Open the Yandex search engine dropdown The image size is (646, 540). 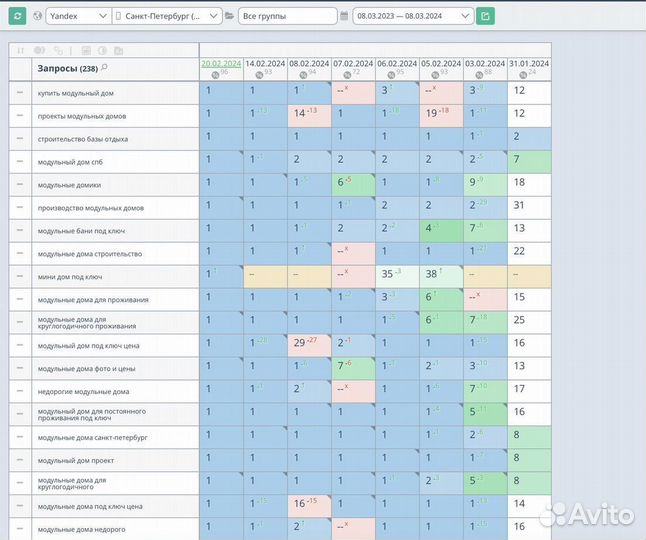pyautogui.click(x=76, y=16)
